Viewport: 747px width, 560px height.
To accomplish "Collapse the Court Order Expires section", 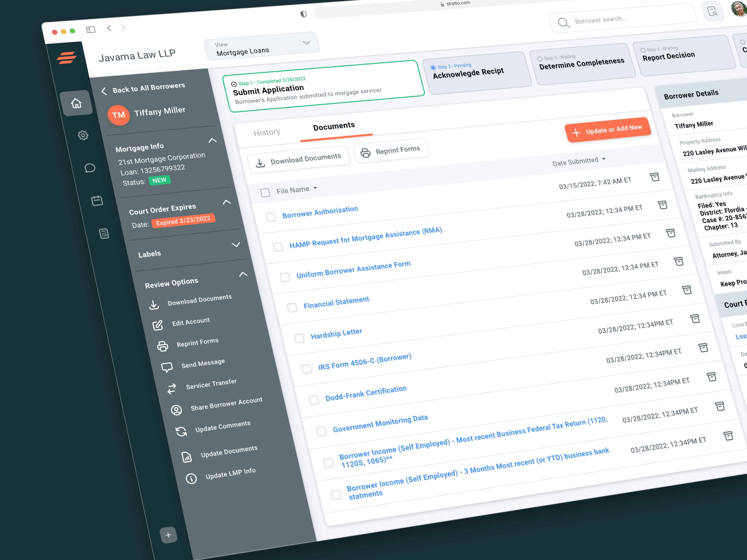I will click(227, 202).
